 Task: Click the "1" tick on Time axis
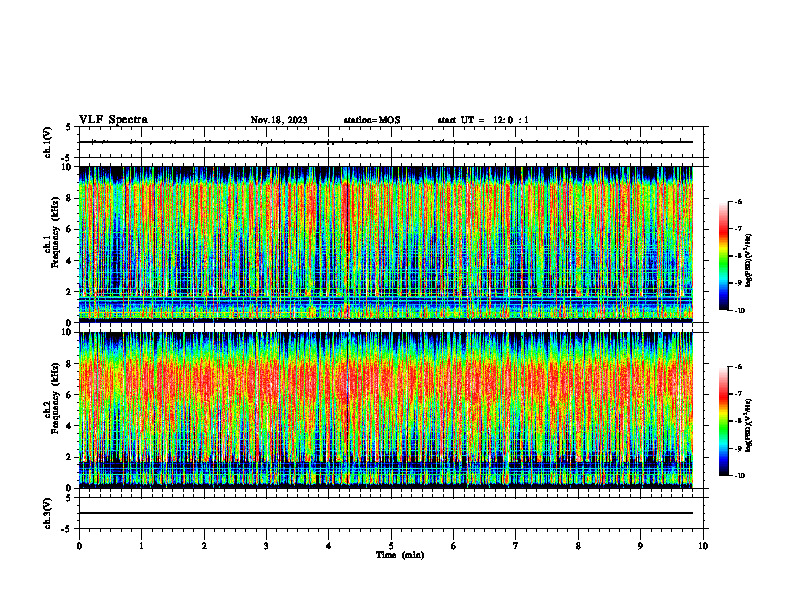[141, 546]
